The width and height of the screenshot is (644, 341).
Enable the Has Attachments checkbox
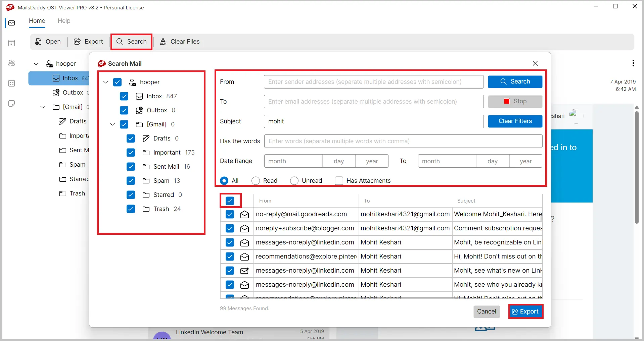339,181
